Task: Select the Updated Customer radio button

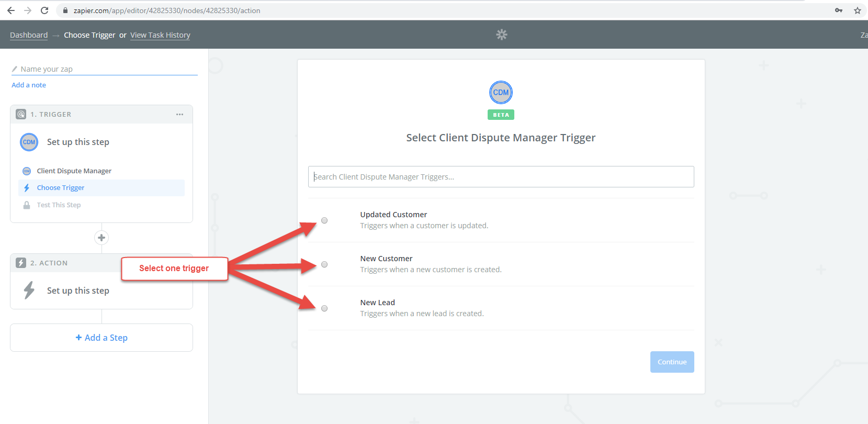Action: (324, 220)
